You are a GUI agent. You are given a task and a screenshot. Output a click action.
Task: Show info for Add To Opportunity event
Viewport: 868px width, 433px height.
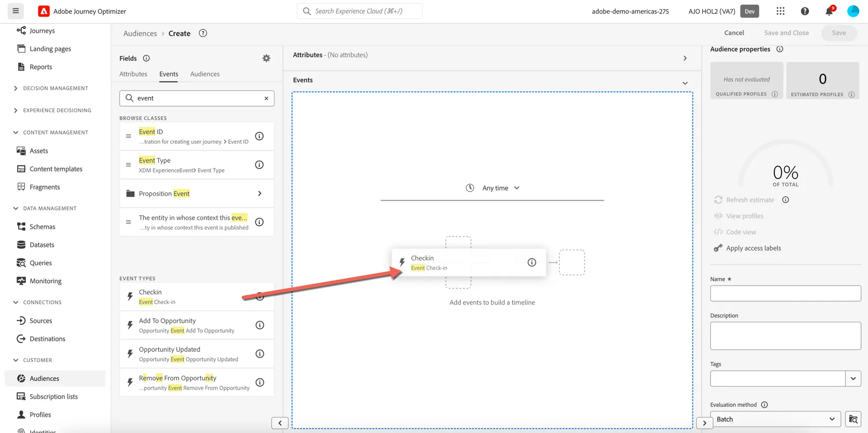point(260,325)
